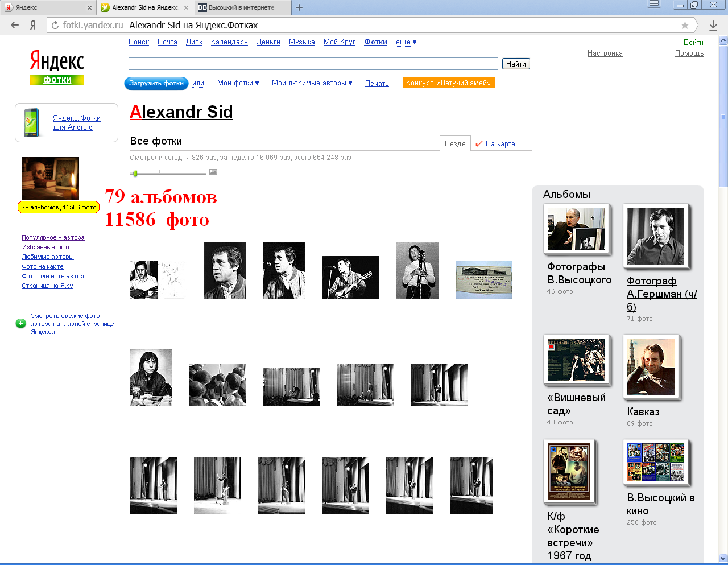Image resolution: width=728 pixels, height=565 pixels.
Task: Select the Везде tab
Action: tap(455, 143)
